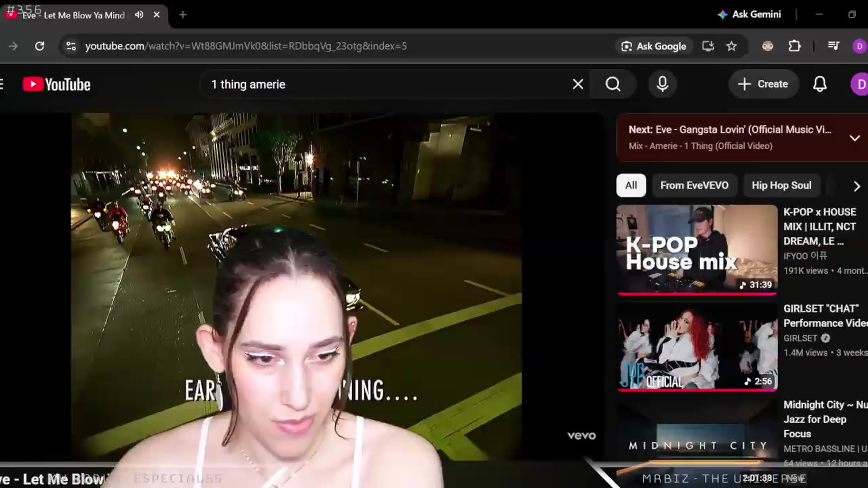
Task: Open GIRLSET channel name
Action: click(x=800, y=338)
